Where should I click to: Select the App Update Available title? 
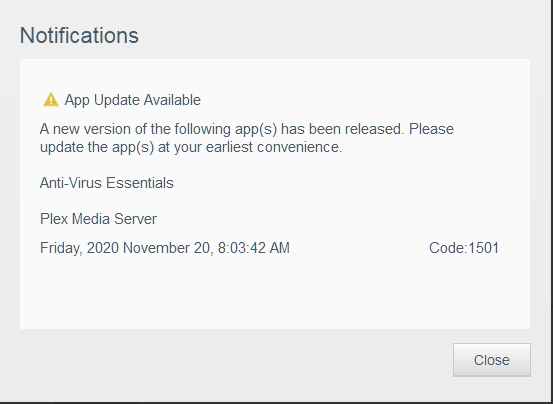pyautogui.click(x=133, y=100)
